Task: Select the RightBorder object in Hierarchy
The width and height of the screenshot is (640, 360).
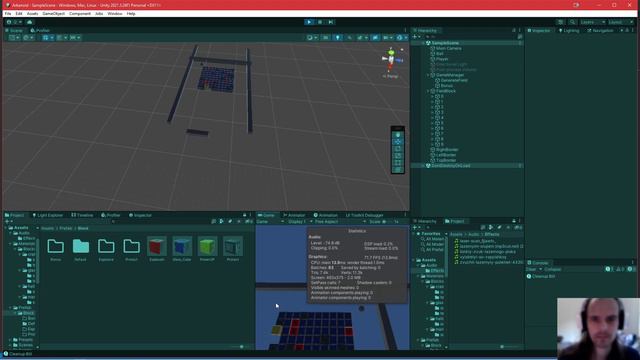Action: 447,149
